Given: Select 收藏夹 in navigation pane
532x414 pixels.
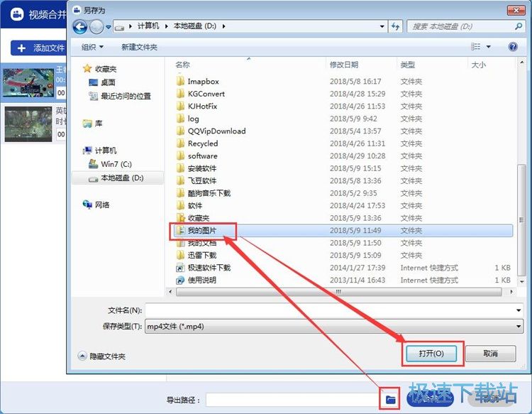Looking at the screenshot, I should click(x=100, y=69).
